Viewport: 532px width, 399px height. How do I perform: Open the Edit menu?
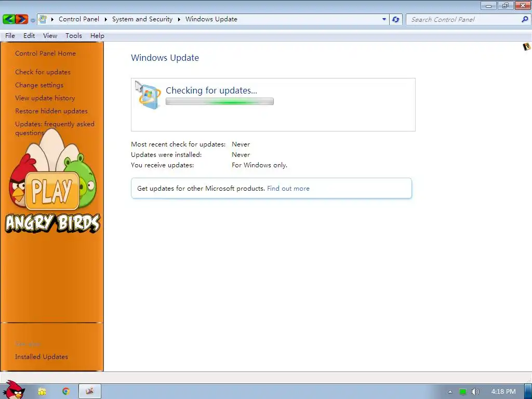click(x=29, y=36)
